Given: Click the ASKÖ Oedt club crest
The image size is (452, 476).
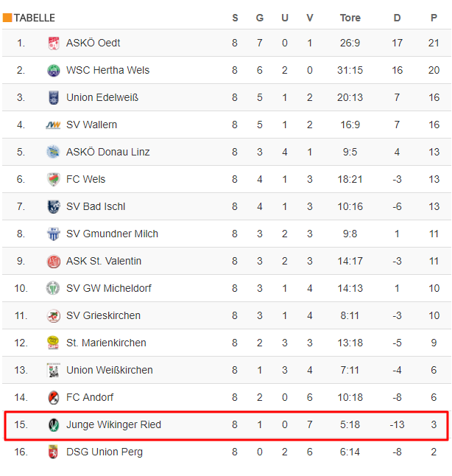Looking at the screenshot, I should click(x=54, y=43).
